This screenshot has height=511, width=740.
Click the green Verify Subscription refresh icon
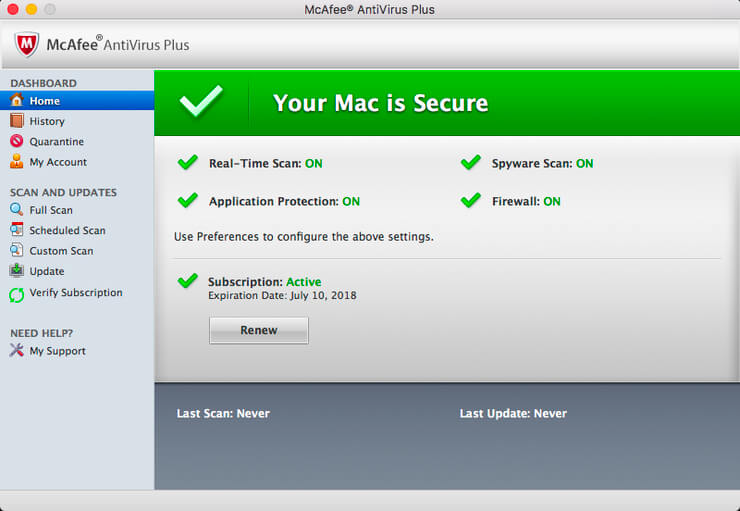[x=16, y=294]
